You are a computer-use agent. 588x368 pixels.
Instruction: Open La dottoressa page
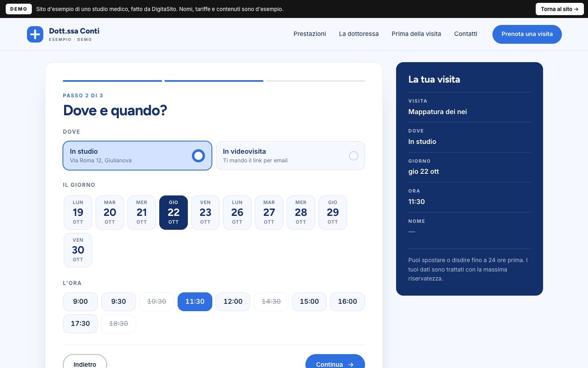[359, 34]
